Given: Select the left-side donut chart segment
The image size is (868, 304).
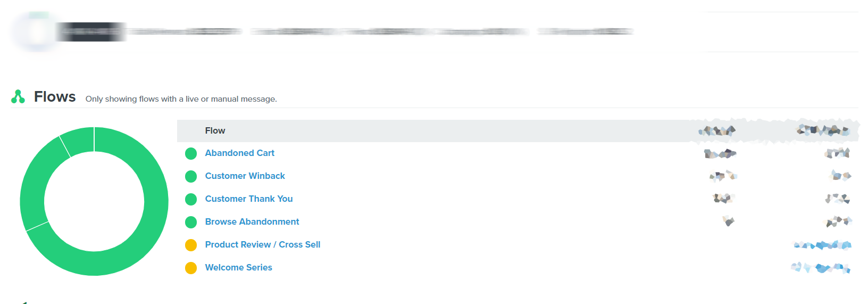Looking at the screenshot, I should point(35,181).
